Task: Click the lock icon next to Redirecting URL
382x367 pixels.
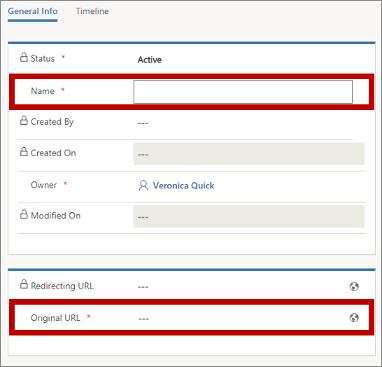Action: coord(23,284)
